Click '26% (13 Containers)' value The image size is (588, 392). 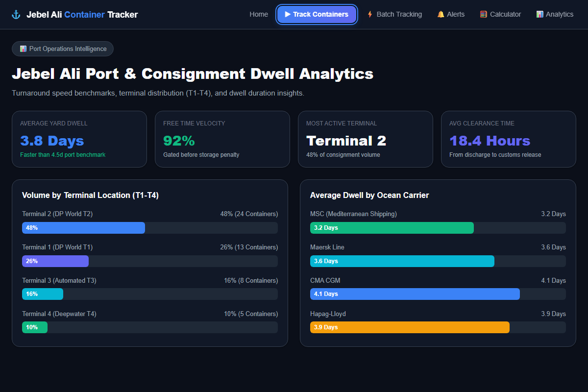tap(249, 247)
